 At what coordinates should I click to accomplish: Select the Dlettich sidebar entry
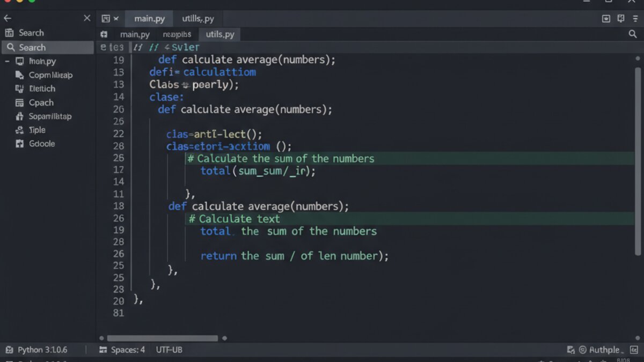[x=42, y=88]
